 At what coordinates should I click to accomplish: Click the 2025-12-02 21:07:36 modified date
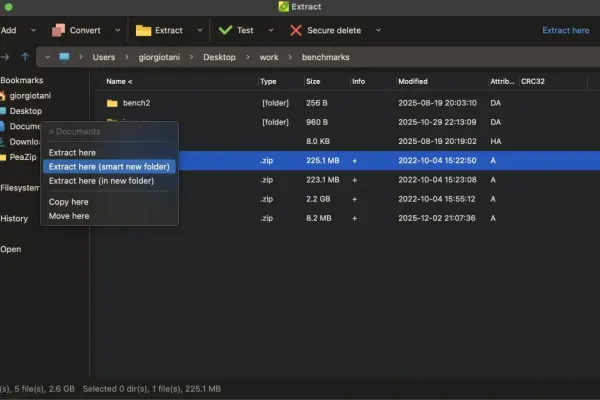coord(437,218)
